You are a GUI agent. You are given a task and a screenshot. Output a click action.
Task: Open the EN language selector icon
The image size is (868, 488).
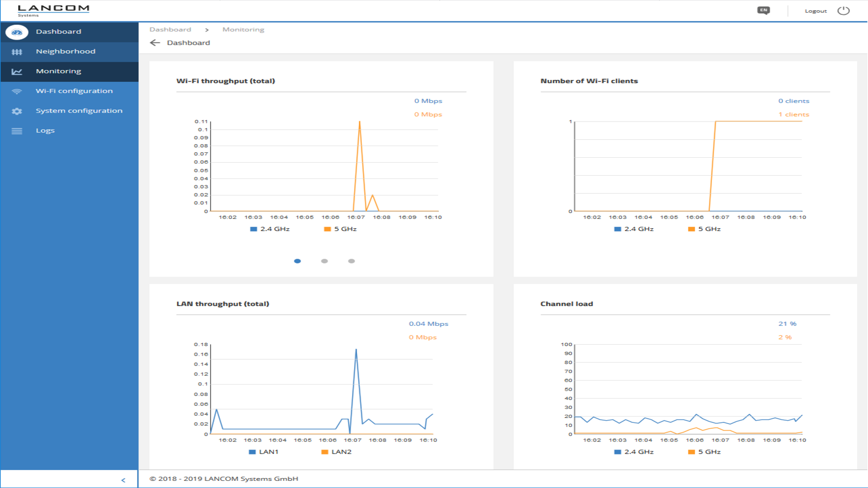[764, 10]
